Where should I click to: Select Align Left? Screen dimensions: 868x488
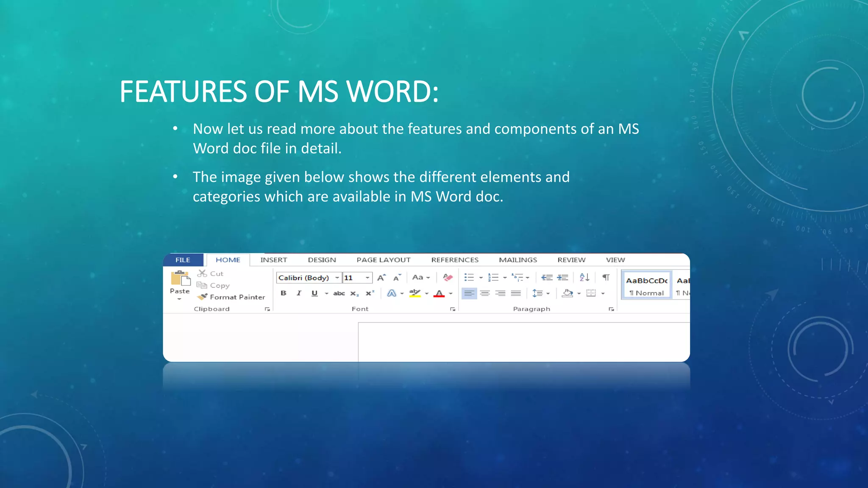pos(469,293)
